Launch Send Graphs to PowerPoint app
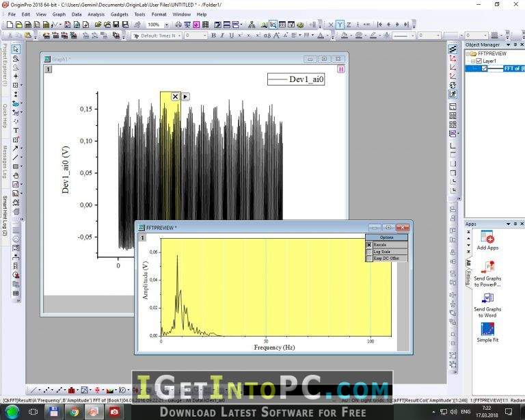Image resolution: width=525 pixels, height=420 pixels. click(x=487, y=274)
